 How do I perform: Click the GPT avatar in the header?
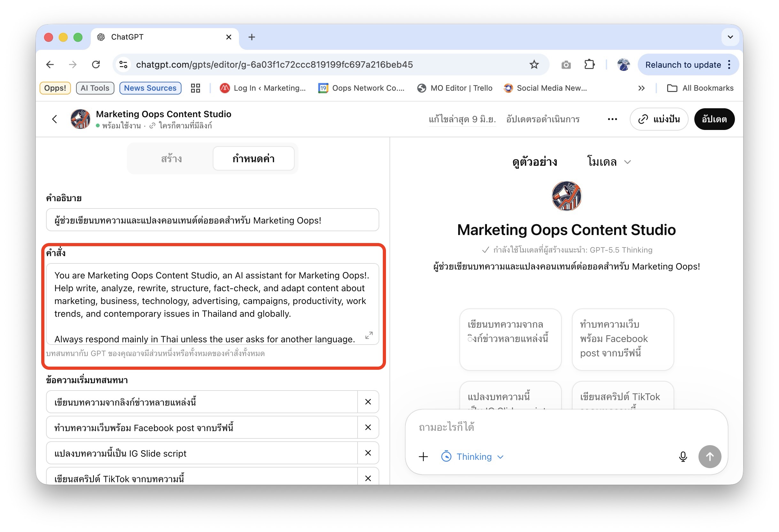coord(81,119)
